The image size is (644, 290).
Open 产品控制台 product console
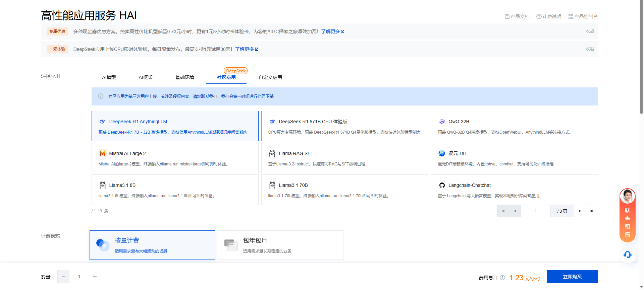point(583,16)
